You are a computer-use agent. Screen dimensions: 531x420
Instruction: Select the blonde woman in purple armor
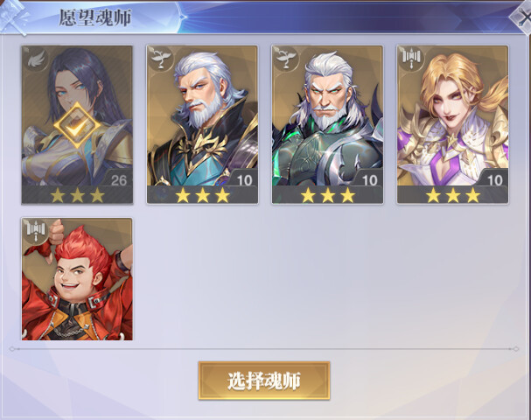pos(453,124)
